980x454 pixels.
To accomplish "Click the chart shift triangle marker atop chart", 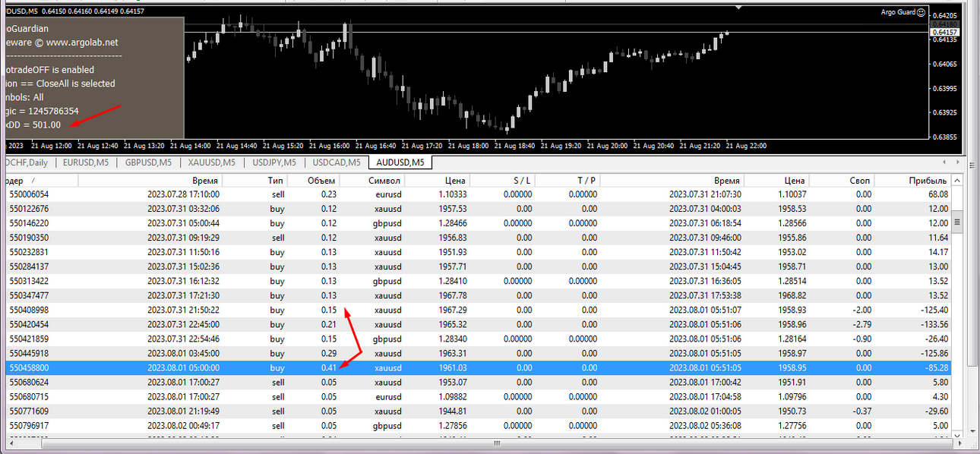I will tap(740, 8).
